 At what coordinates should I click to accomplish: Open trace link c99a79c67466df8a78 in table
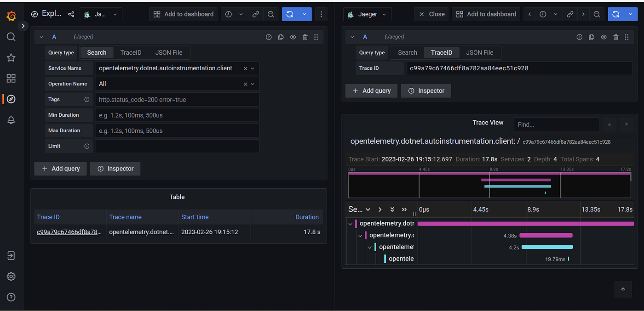69,232
